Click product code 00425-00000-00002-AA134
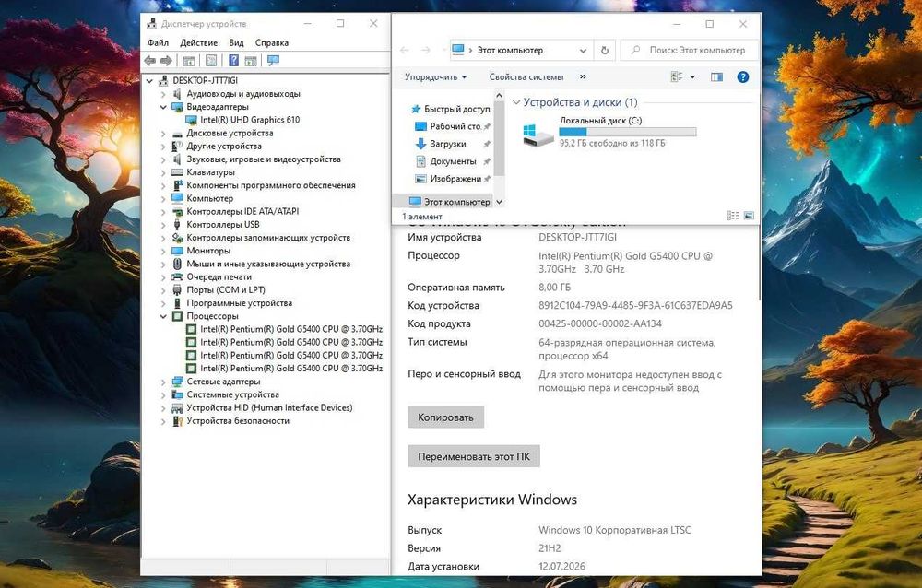922x588 pixels. click(x=600, y=324)
